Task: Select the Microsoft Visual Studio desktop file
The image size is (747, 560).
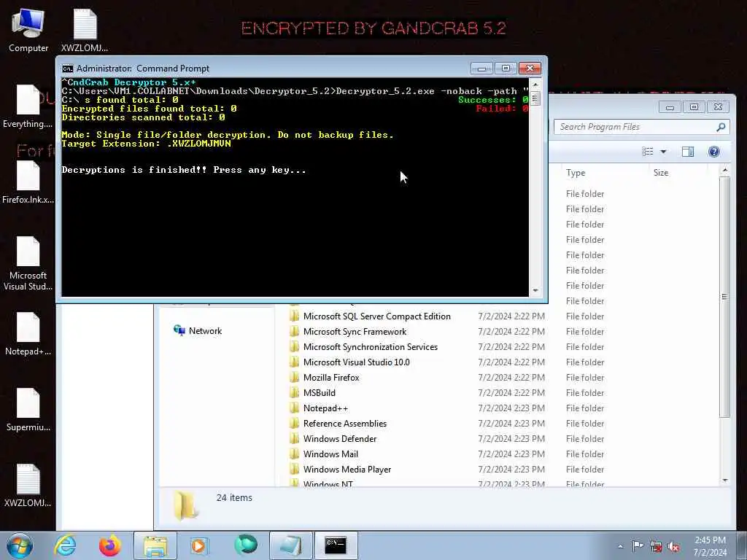Action: pyautogui.click(x=28, y=263)
